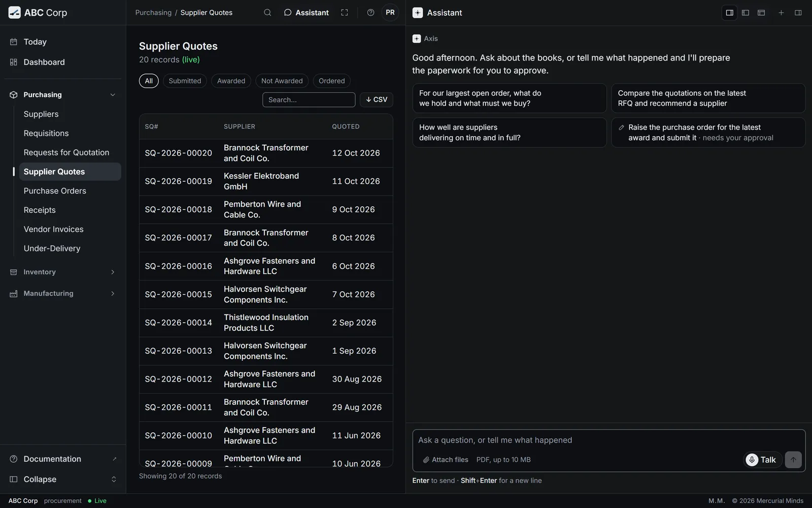Sort by the QUOTED column header

(346, 126)
